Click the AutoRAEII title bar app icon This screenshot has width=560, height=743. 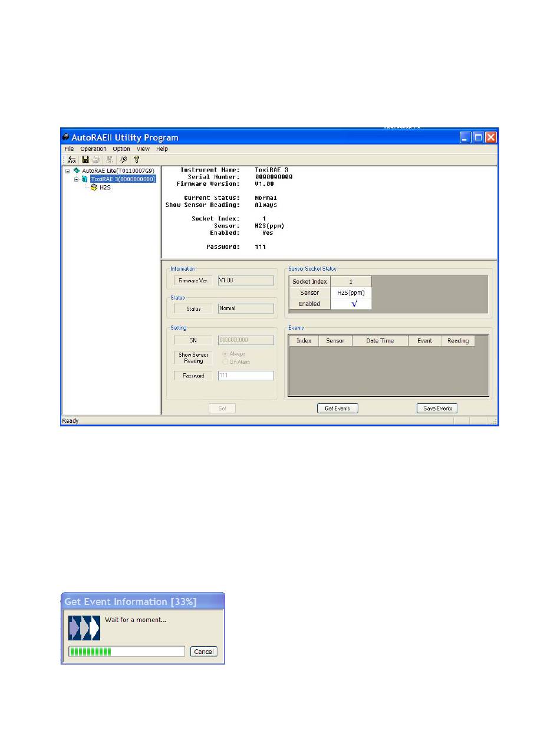click(x=66, y=137)
